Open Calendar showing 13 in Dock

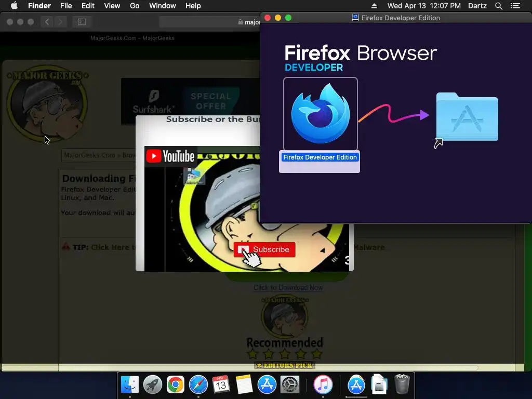221,384
